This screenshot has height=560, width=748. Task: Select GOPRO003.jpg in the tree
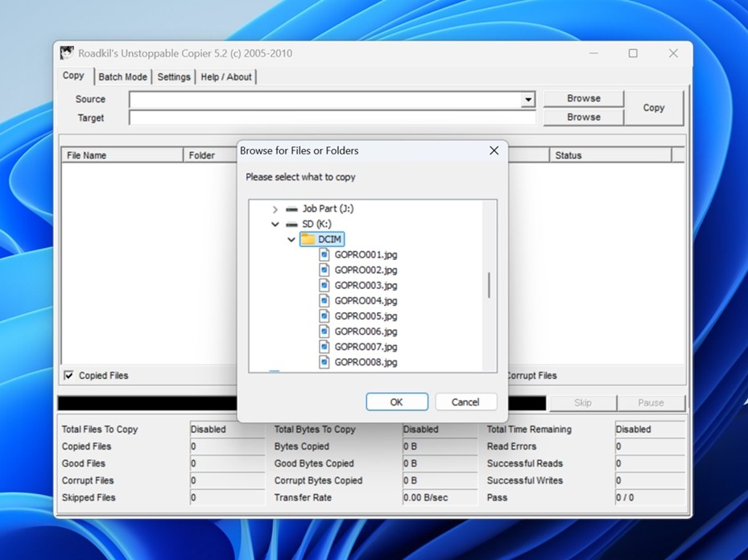366,285
